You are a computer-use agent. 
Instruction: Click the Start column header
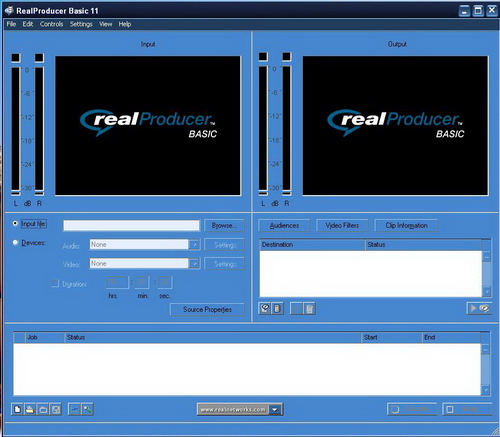point(392,337)
